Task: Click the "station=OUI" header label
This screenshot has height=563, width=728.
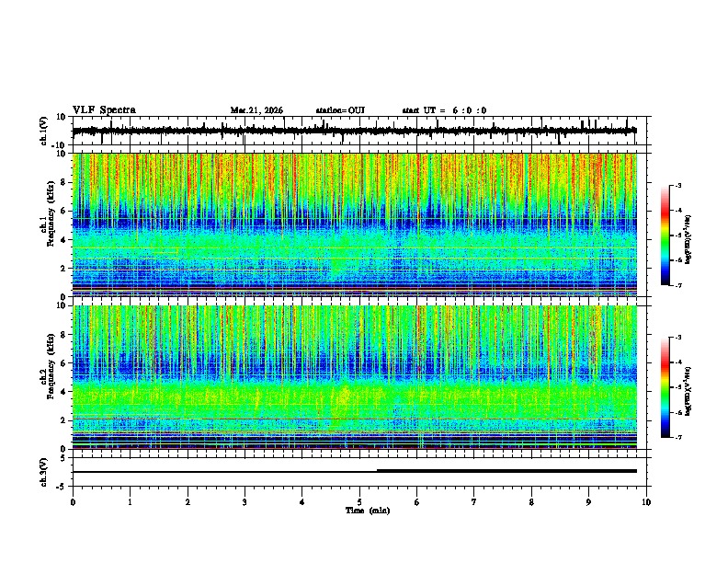Action: pos(340,110)
